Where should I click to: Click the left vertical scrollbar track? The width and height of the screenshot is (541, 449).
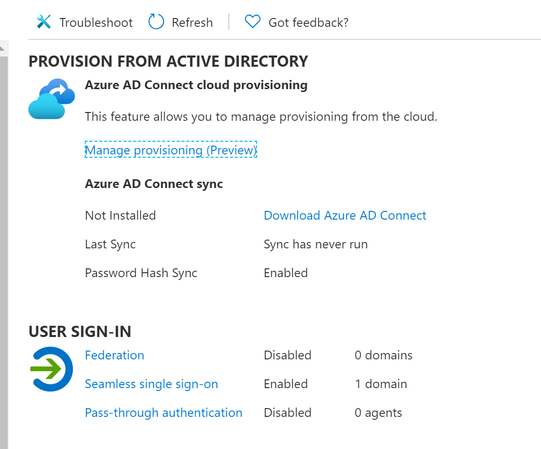coord(3,252)
